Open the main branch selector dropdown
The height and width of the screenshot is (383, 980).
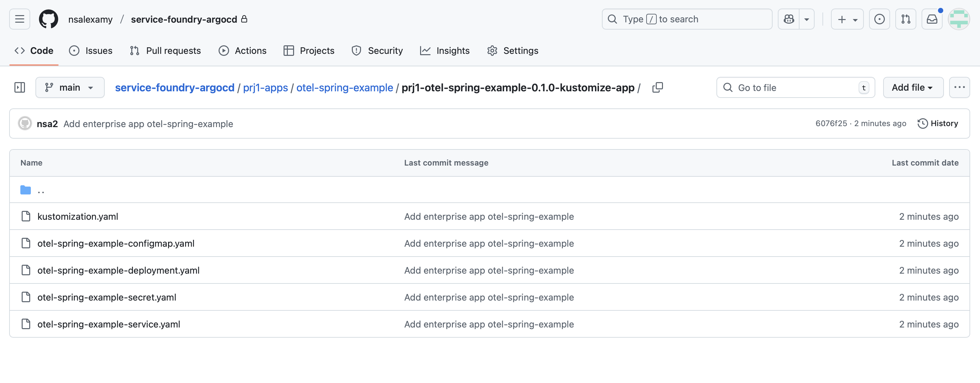[70, 88]
